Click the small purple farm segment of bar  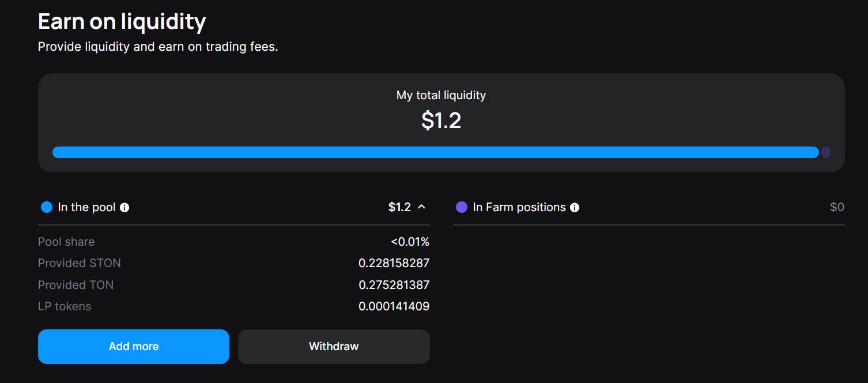point(826,152)
